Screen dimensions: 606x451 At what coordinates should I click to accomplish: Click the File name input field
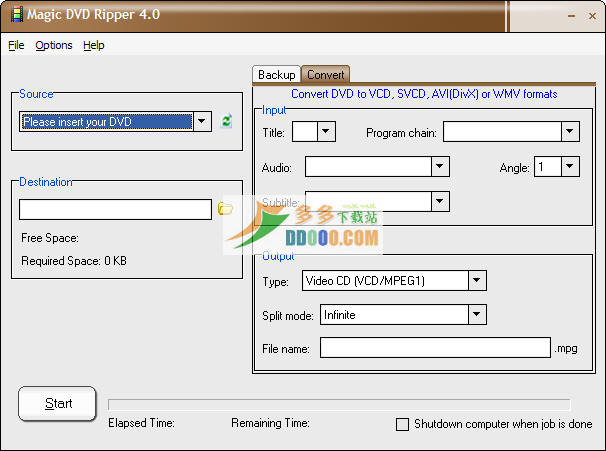(435, 347)
